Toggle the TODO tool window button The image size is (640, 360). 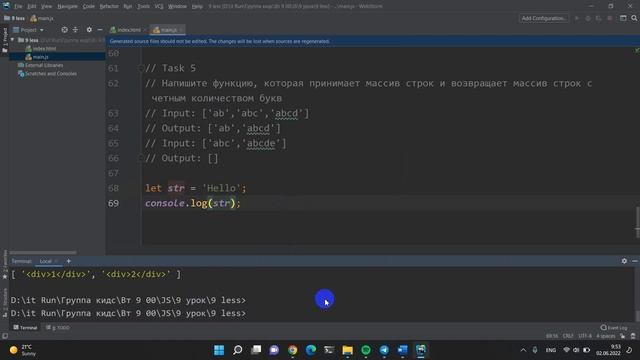tap(58, 327)
